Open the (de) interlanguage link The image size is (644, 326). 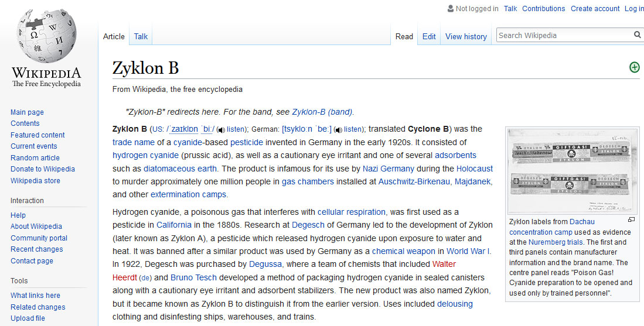click(145, 277)
